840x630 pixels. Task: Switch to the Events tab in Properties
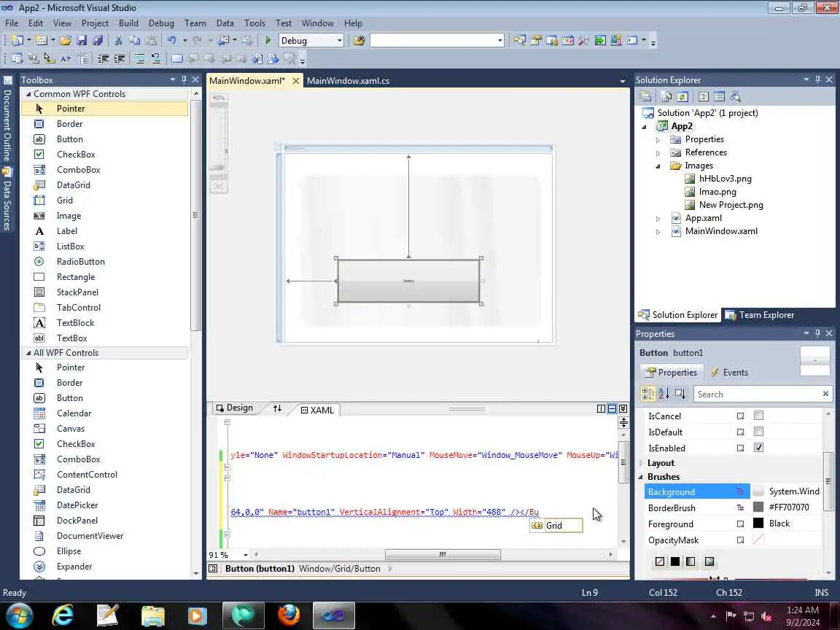(x=729, y=373)
